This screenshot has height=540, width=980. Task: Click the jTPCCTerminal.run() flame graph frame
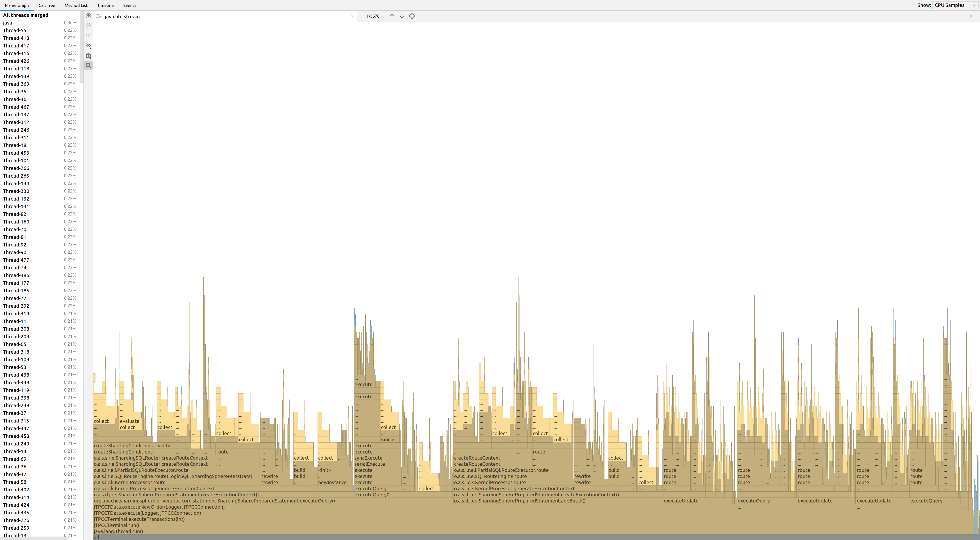tap(116, 525)
